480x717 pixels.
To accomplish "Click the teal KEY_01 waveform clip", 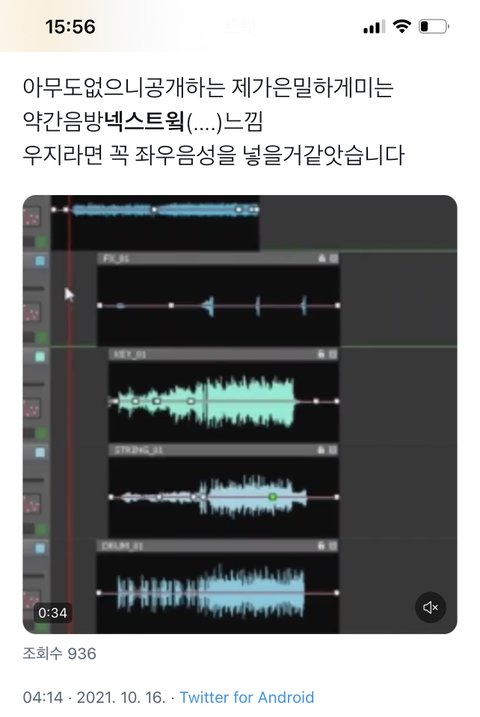I will tap(206, 401).
